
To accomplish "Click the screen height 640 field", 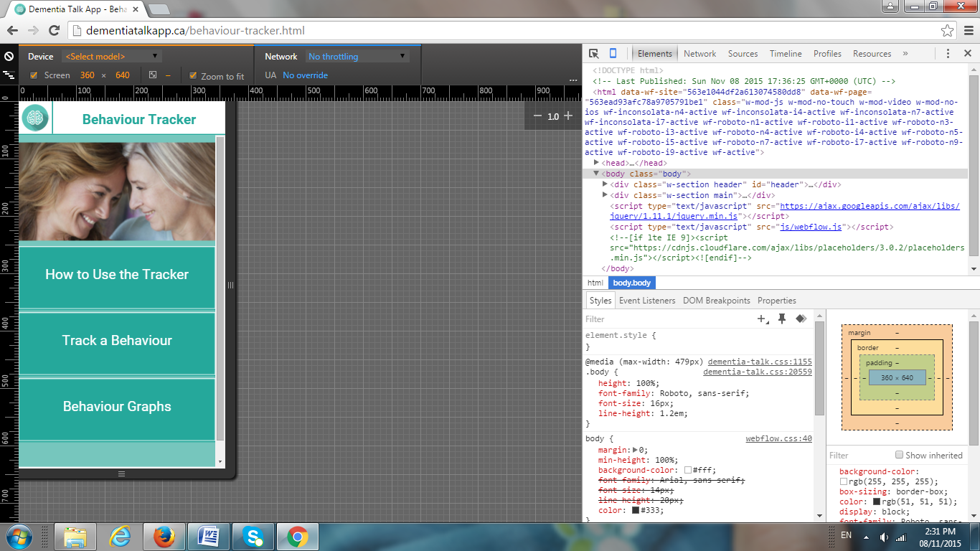I will tap(123, 75).
